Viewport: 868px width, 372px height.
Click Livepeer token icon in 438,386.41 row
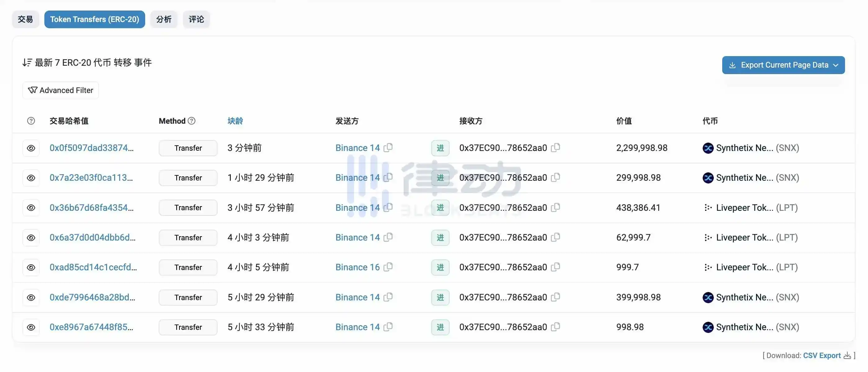pos(708,208)
